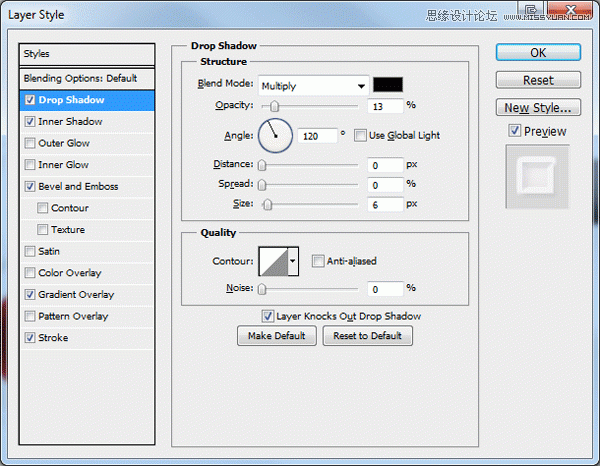
Task: Enable Use Global Light checkbox
Action: [x=360, y=135]
